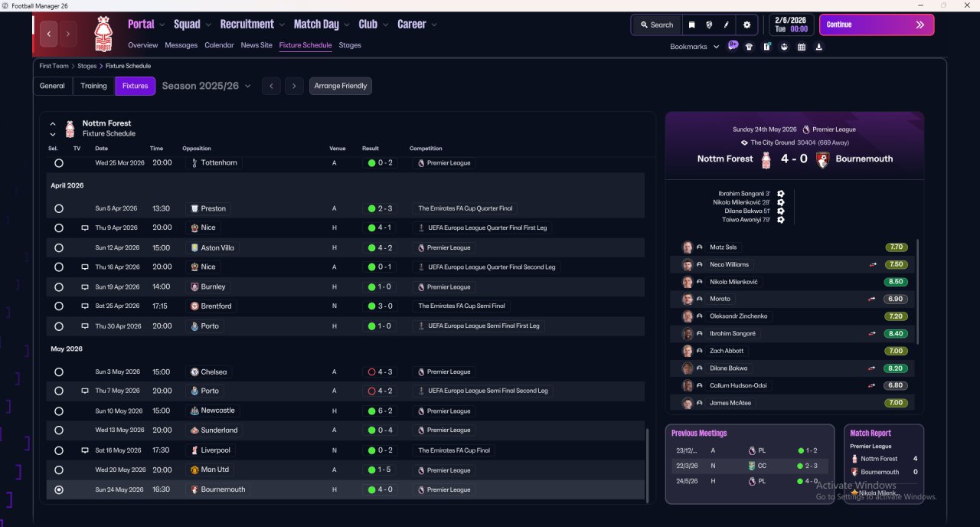Viewport: 980px width, 527px height.
Task: Select the Bournemouth fixture radio button
Action: click(x=59, y=489)
